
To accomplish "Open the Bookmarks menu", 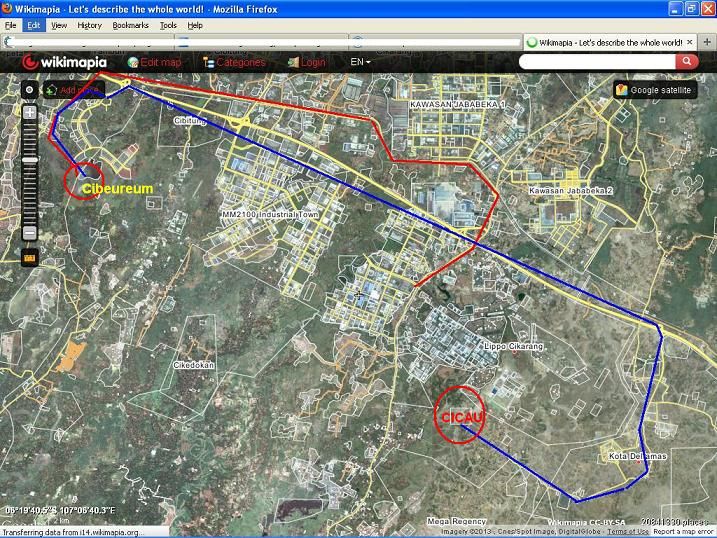I will click(x=130, y=25).
